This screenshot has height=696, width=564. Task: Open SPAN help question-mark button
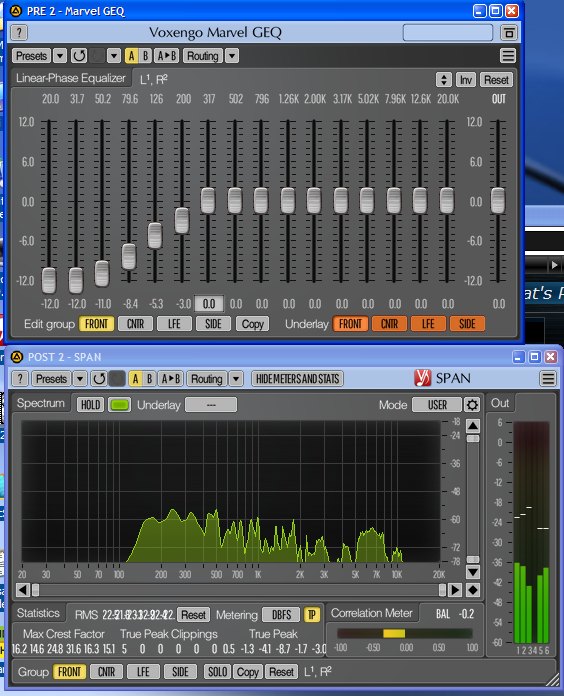click(x=20, y=379)
